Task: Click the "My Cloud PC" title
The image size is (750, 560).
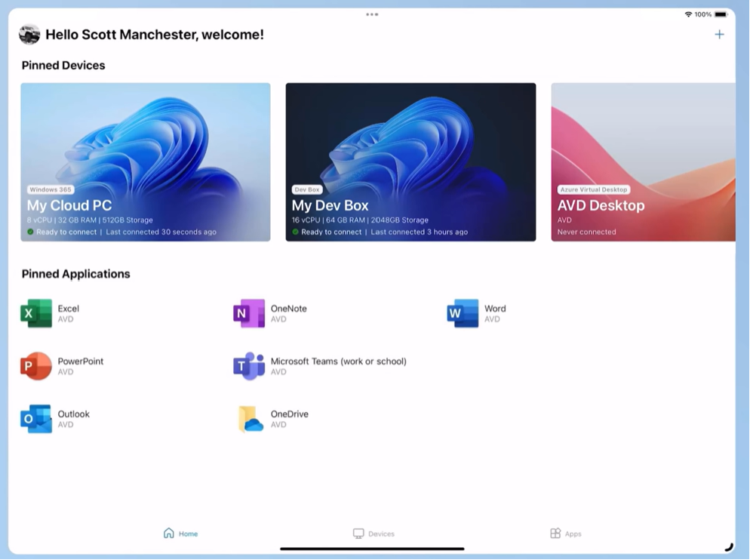Action: 69,205
